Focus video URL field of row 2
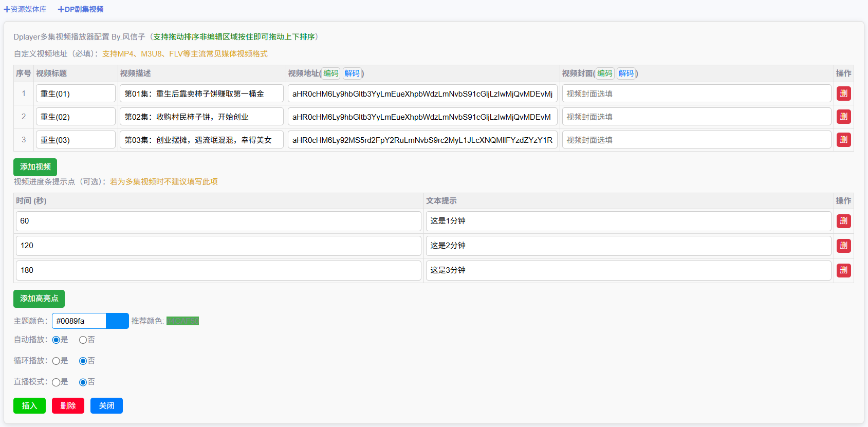868x427 pixels. point(422,117)
